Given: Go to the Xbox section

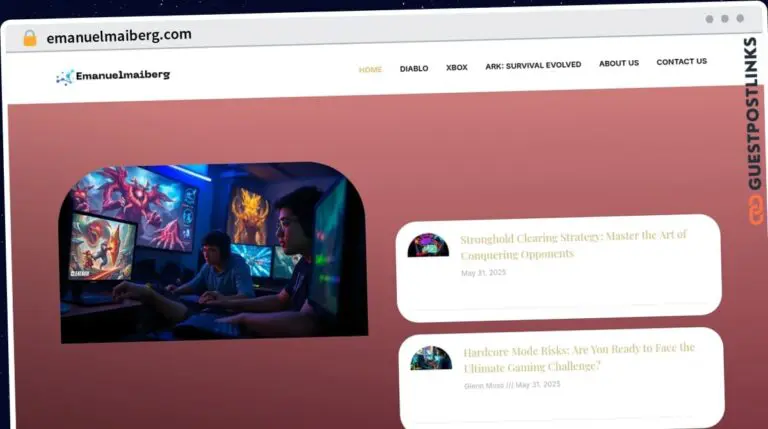Looking at the screenshot, I should coord(456,67).
